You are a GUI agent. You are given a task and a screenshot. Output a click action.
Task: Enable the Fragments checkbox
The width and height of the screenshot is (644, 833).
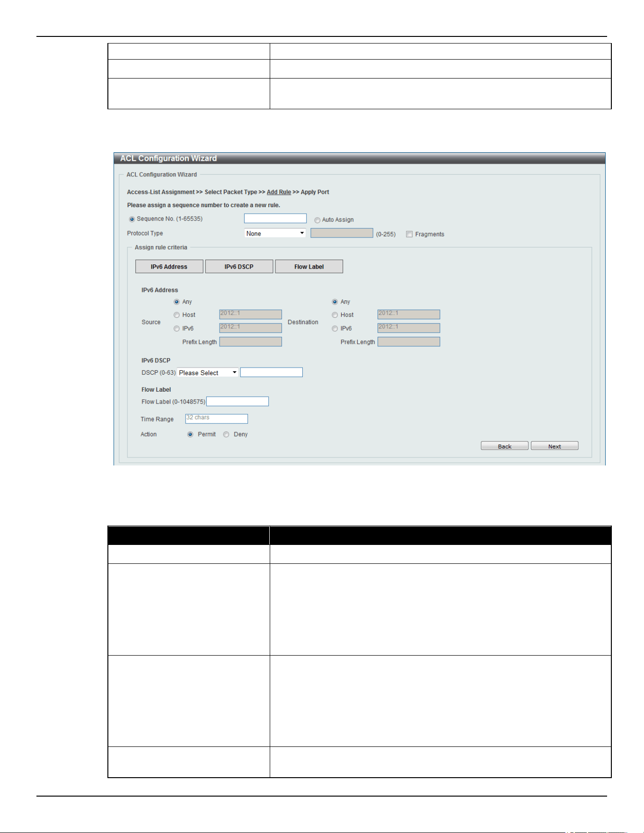coord(409,234)
